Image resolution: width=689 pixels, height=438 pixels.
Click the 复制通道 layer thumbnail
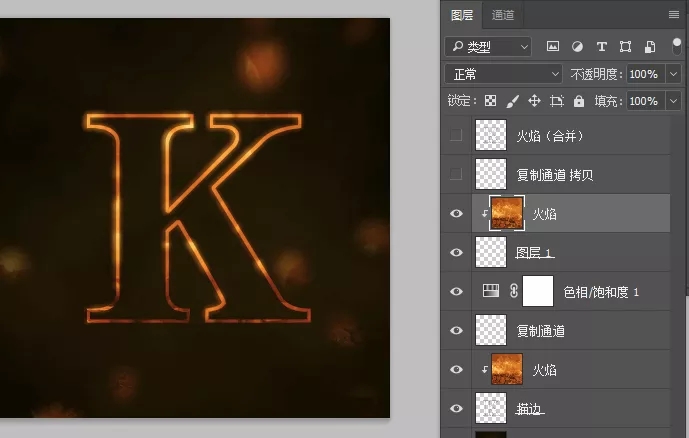pyautogui.click(x=491, y=330)
